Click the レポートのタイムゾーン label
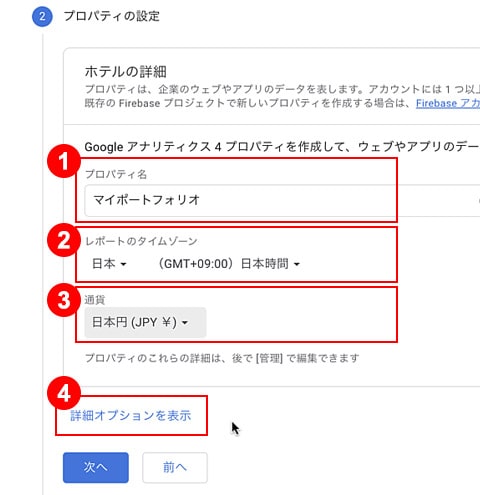Viewport: 480px width, 495px height. click(x=141, y=241)
